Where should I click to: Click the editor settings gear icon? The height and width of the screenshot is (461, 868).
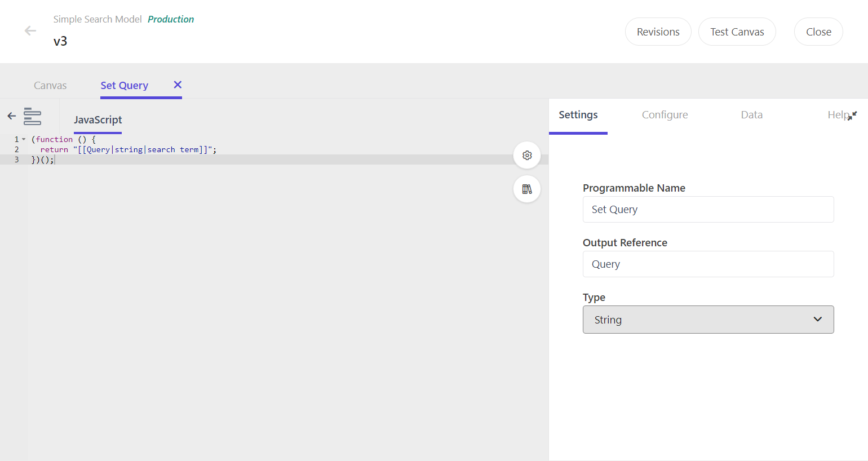(526, 155)
